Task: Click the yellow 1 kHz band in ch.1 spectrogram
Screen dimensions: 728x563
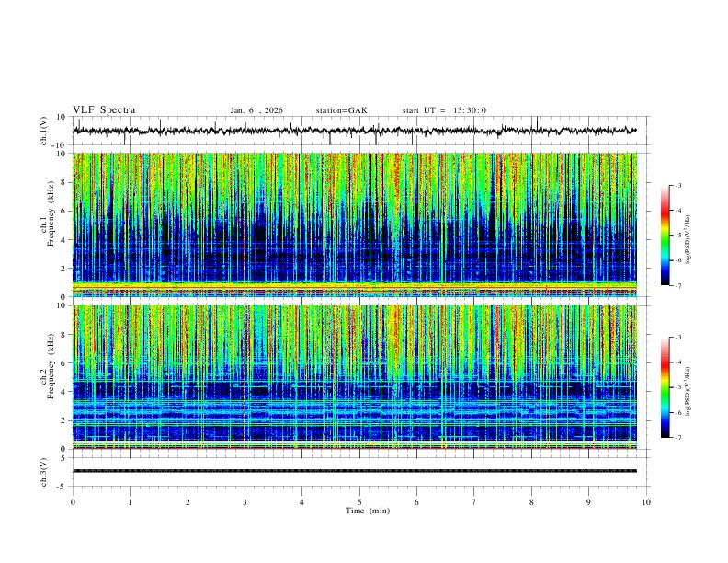Action: [355, 285]
